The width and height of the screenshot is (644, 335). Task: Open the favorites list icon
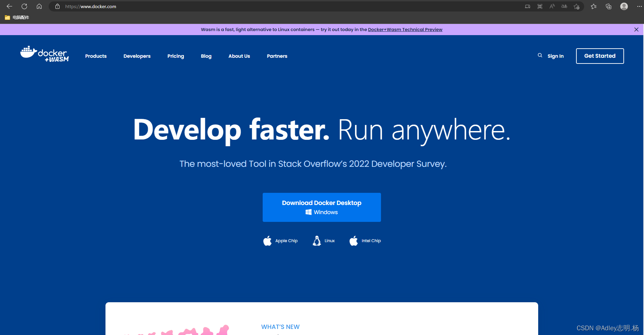click(x=594, y=6)
